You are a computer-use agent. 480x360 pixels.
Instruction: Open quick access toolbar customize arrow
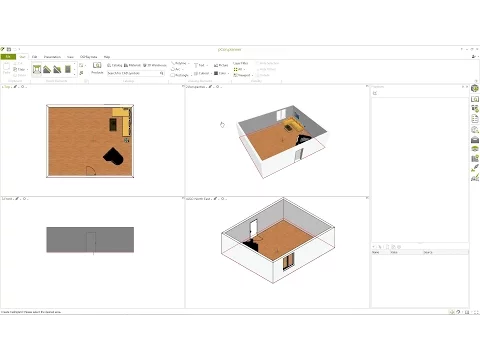coord(20,49)
